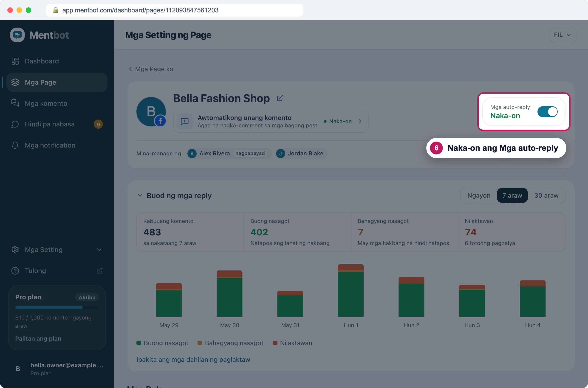Click the Awtomatikong unang komento comment icon

(185, 121)
